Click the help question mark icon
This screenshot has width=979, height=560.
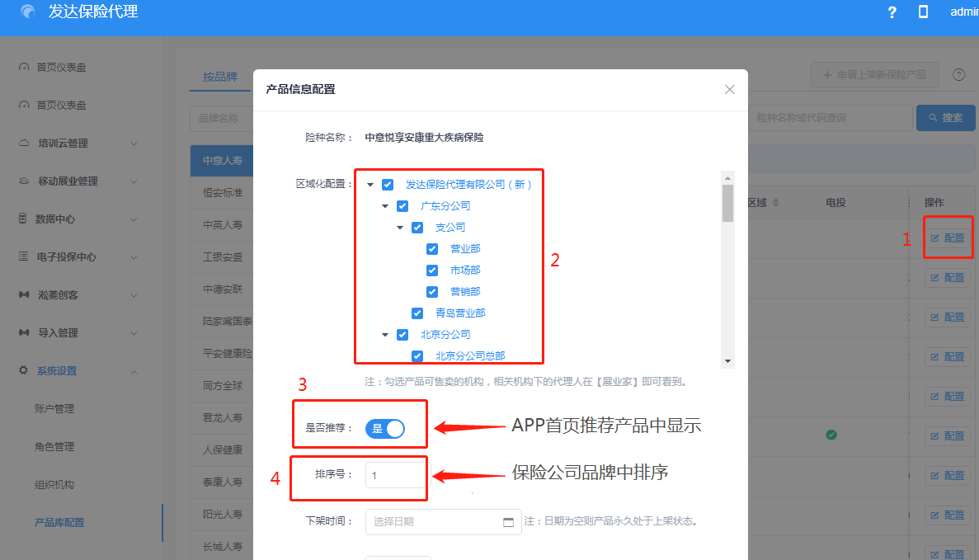click(x=892, y=12)
